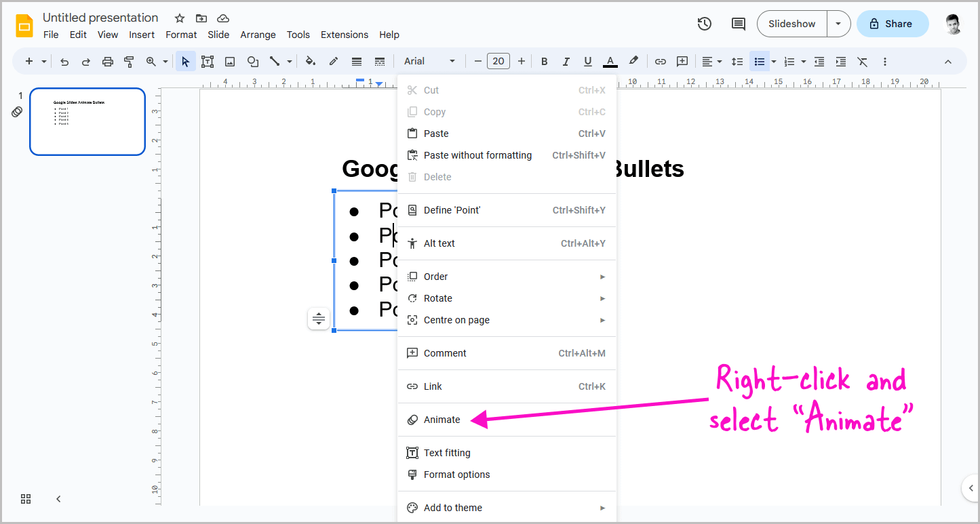The image size is (980, 524).
Task: Click the Shape tool icon
Action: pyautogui.click(x=252, y=62)
